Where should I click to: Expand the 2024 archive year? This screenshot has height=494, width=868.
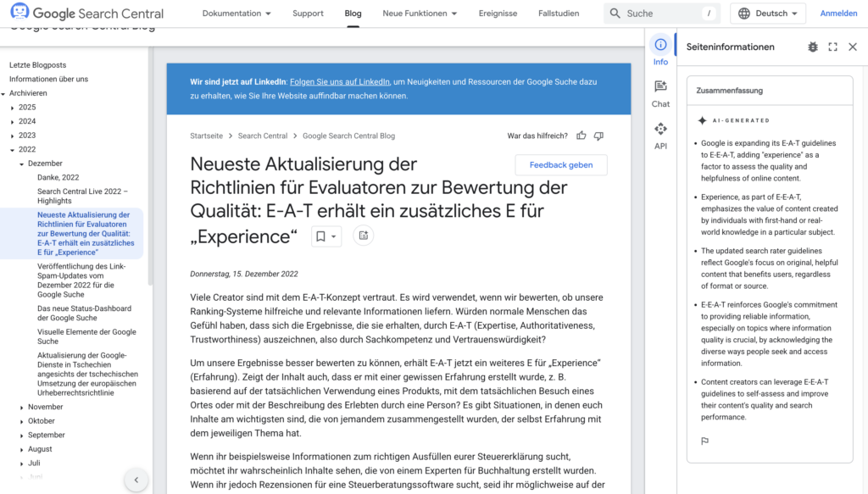coord(12,122)
